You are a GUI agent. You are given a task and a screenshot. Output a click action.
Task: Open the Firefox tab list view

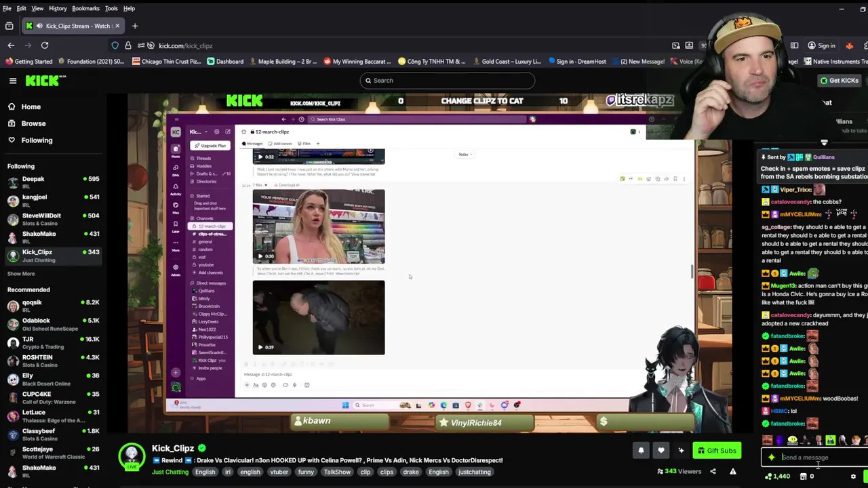[9, 26]
